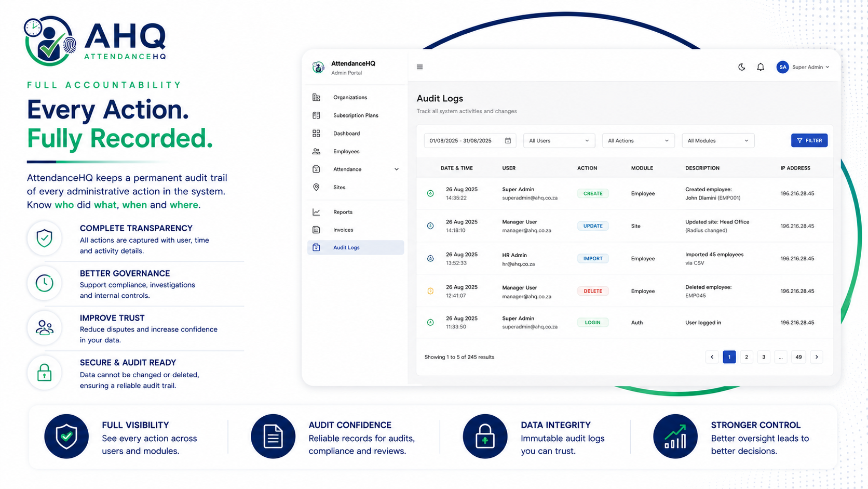Viewport: 868px width, 489px height.
Task: Click current page 1 button
Action: point(729,357)
